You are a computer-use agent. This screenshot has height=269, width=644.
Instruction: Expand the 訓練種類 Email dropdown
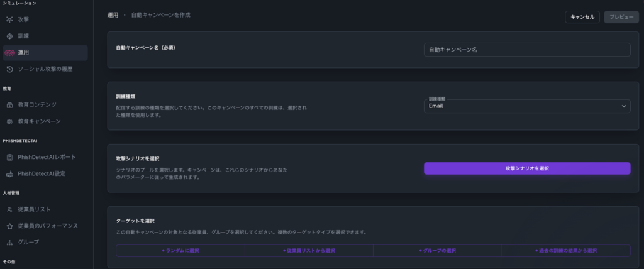tap(522, 106)
